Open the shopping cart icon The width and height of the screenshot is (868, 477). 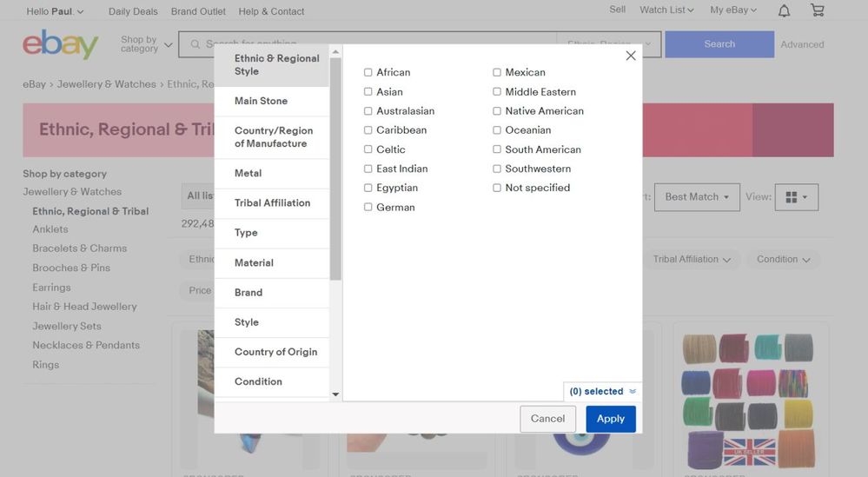[817, 10]
